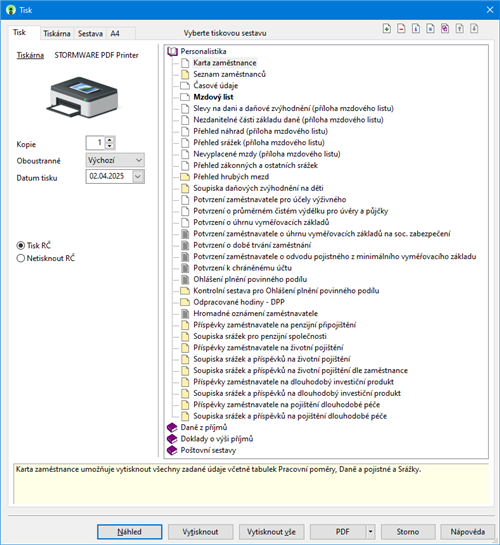The width and height of the screenshot is (500, 545).
Task: Click the purple book icon beside Doklady o výši příjmů
Action: 172,439
